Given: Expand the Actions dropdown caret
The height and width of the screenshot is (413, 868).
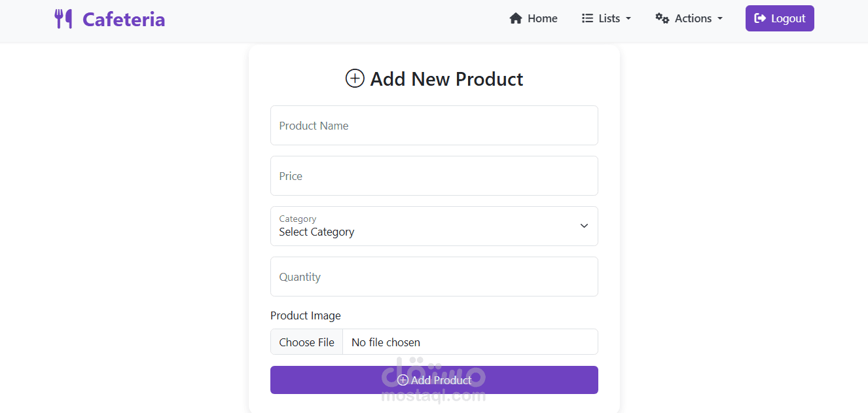Looking at the screenshot, I should point(720,19).
